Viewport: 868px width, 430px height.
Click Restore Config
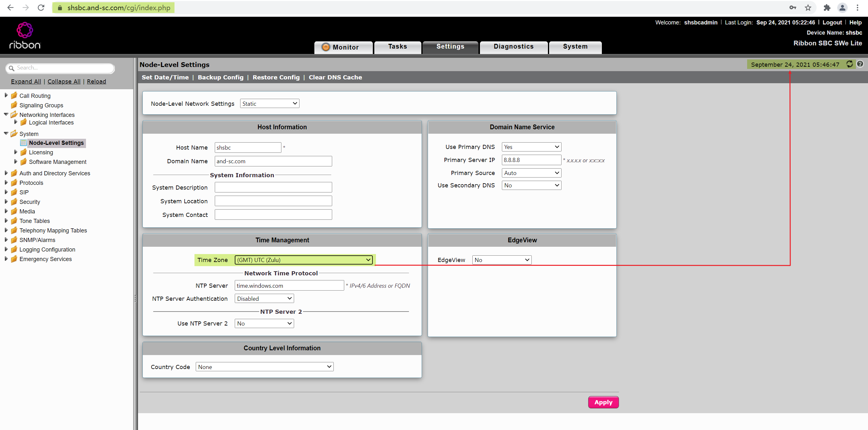pyautogui.click(x=276, y=77)
